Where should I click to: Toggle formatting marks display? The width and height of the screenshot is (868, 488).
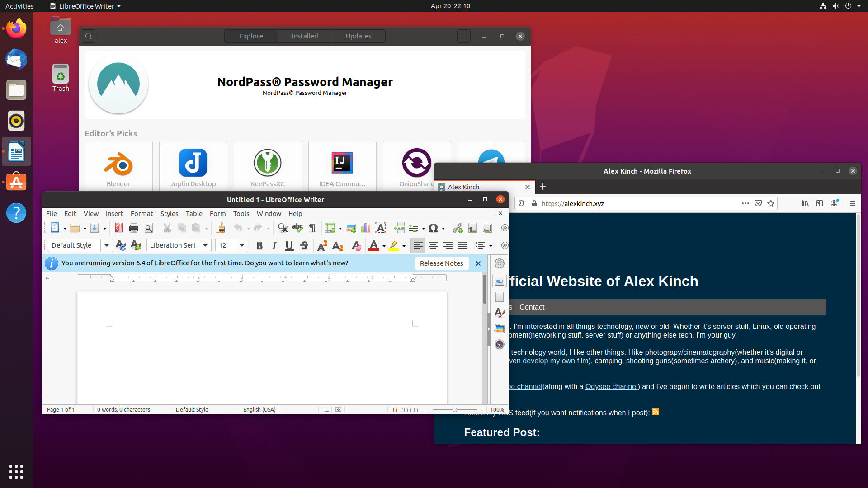tap(312, 228)
